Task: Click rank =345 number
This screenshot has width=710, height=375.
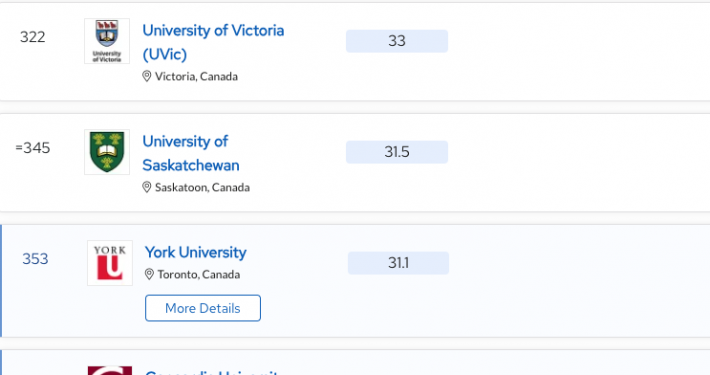Action: (33, 148)
